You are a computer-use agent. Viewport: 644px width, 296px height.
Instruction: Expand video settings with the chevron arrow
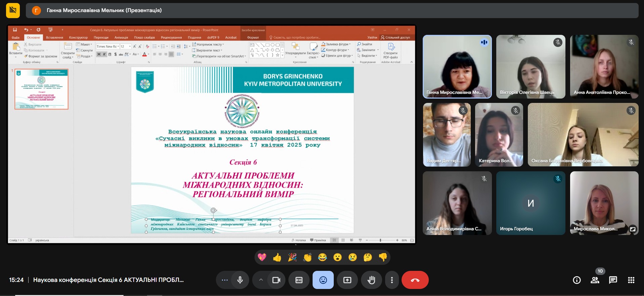(x=261, y=280)
